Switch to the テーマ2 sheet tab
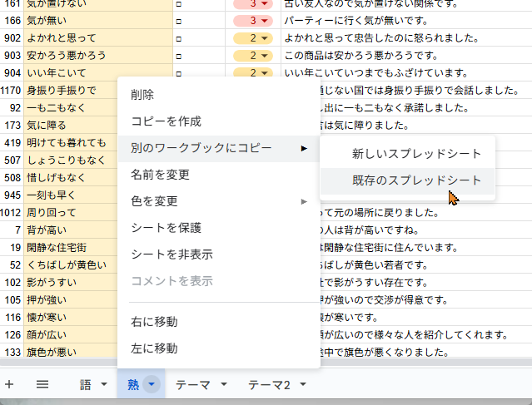 269,384
